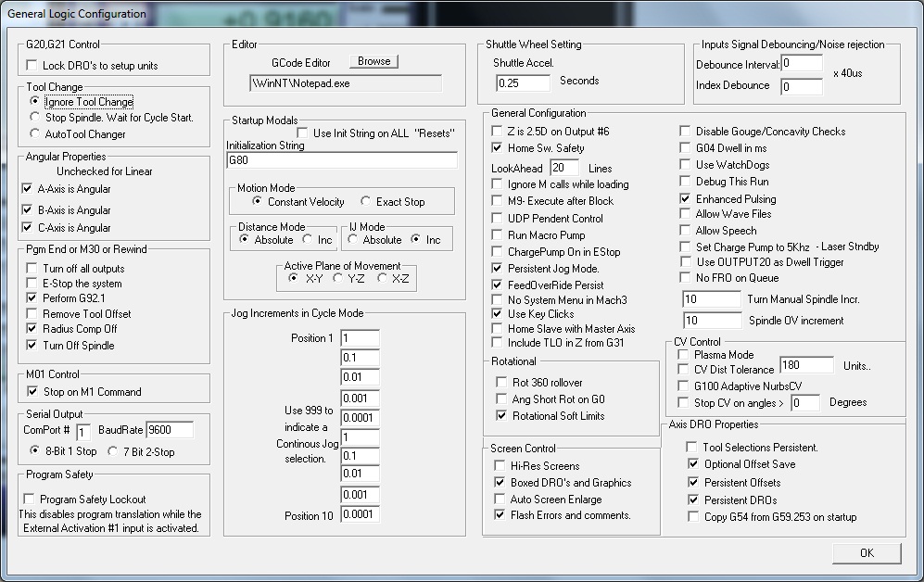Enable Hi-Res Screens
The height and width of the screenshot is (582, 924).
[500, 465]
